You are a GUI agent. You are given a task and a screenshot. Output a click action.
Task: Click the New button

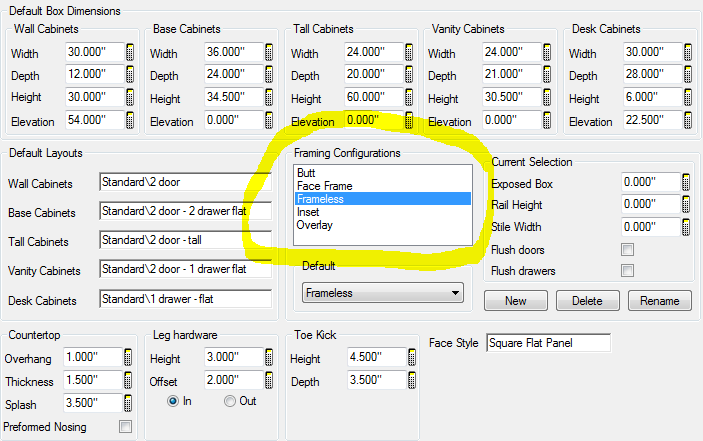[x=516, y=301]
